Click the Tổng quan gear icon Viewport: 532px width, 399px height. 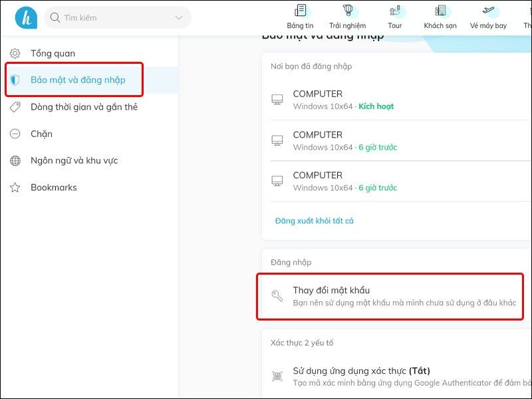[x=15, y=53]
